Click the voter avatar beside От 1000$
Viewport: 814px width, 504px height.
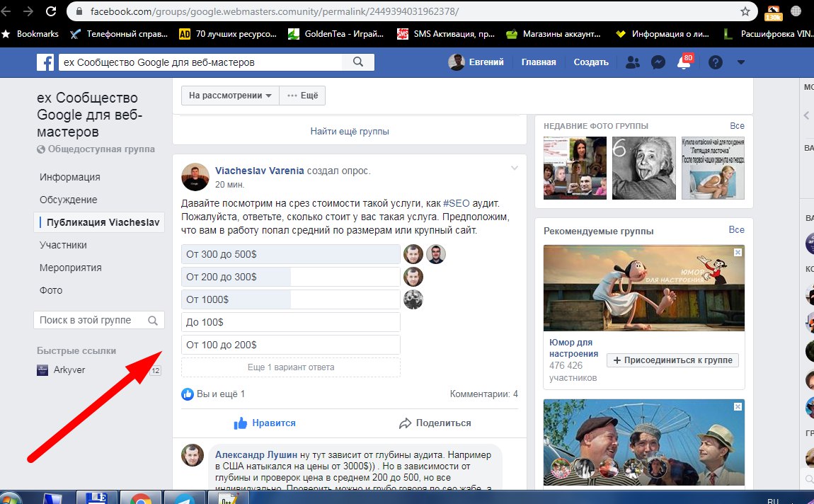[x=413, y=299]
